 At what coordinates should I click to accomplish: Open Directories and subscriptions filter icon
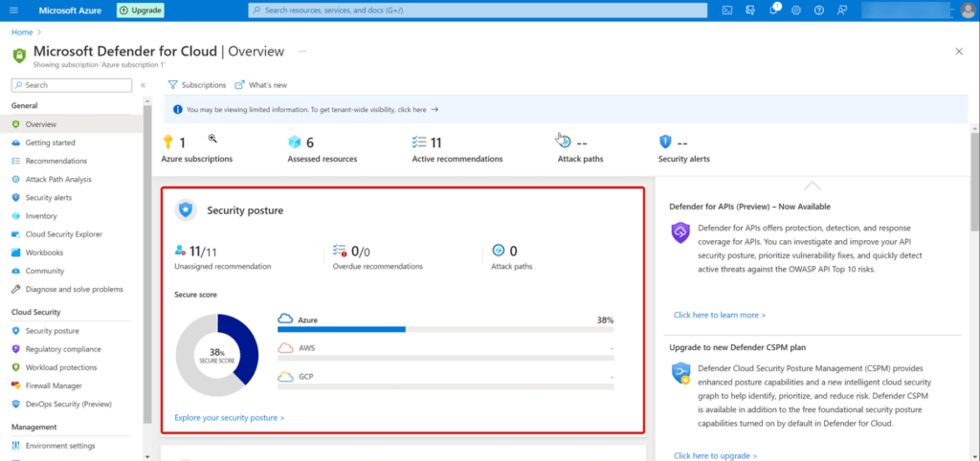[750, 11]
